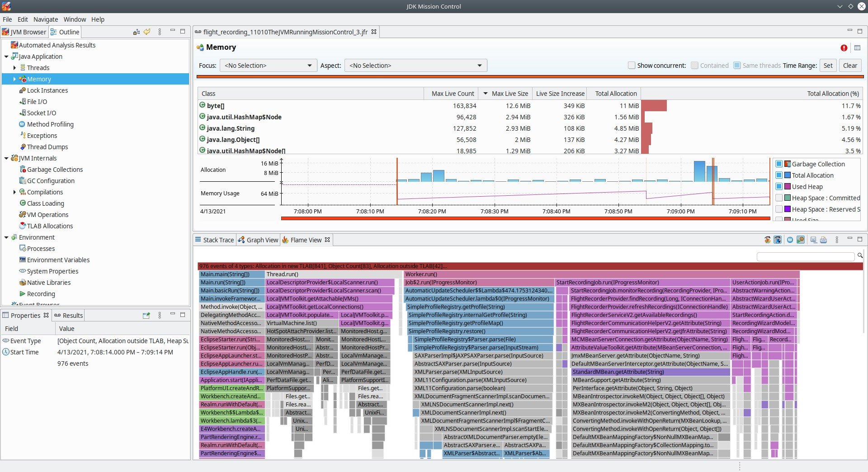Click the Socket I/O page icon
Image resolution: width=868 pixels, height=472 pixels.
(x=22, y=113)
